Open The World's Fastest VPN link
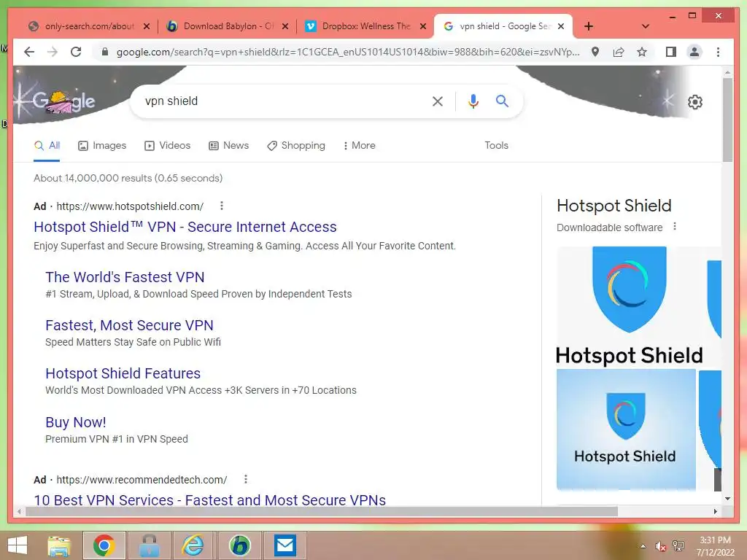 point(125,276)
